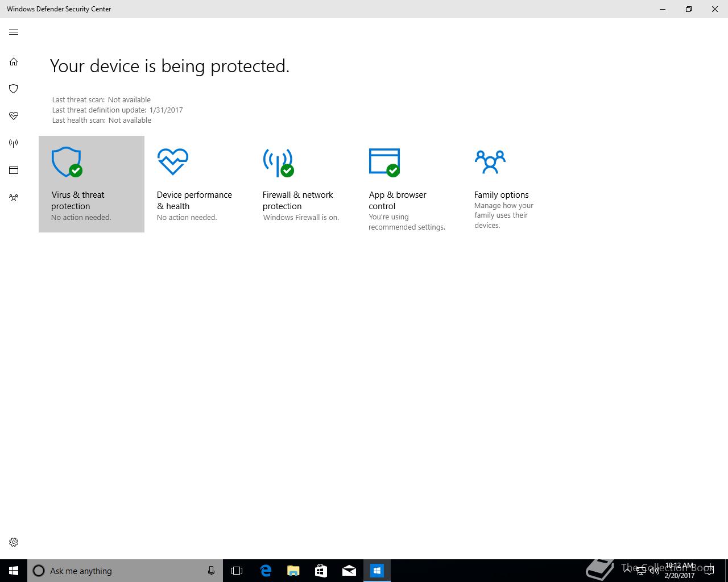Click 'Windows Firewall is on.' text

tap(301, 218)
